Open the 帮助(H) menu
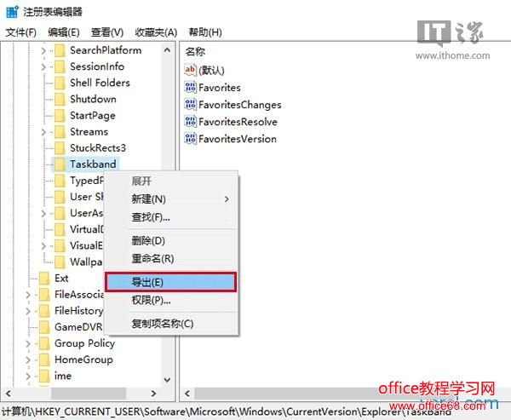The height and width of the screenshot is (420, 511). pos(205,32)
